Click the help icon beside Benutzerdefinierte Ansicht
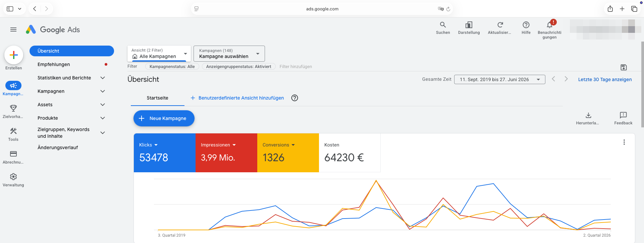Image resolution: width=644 pixels, height=243 pixels. [294, 98]
